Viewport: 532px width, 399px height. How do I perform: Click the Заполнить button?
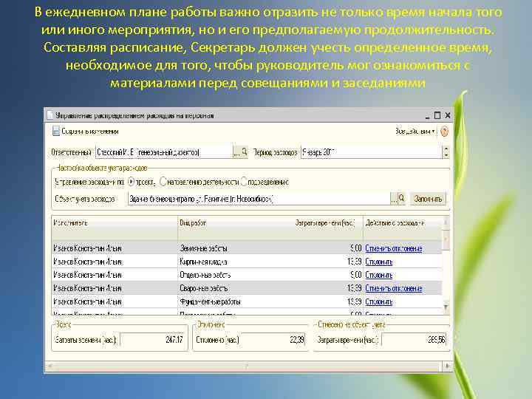428,199
